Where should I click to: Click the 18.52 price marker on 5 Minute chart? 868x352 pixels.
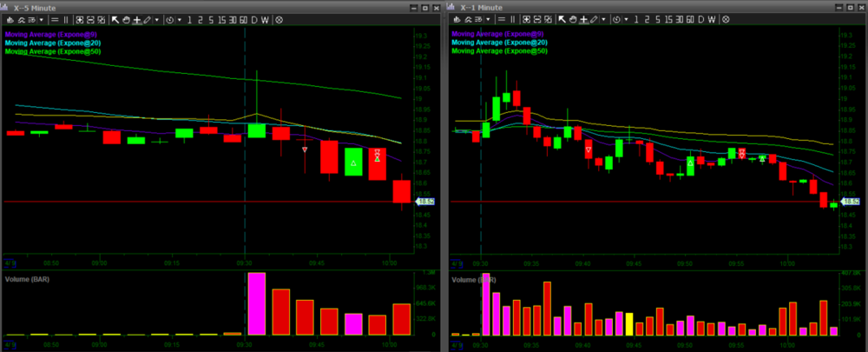424,202
